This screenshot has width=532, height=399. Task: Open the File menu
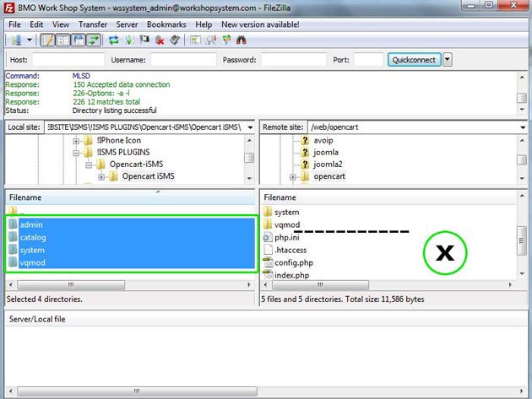(x=14, y=24)
